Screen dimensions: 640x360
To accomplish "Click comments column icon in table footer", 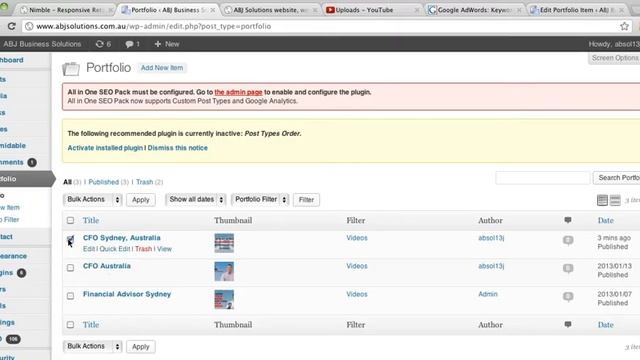I will coord(568,324).
